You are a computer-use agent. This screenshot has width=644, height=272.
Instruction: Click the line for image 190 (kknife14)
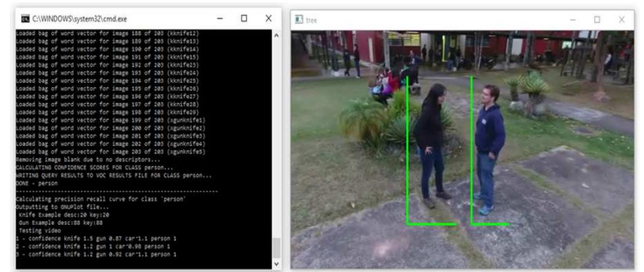107,49
